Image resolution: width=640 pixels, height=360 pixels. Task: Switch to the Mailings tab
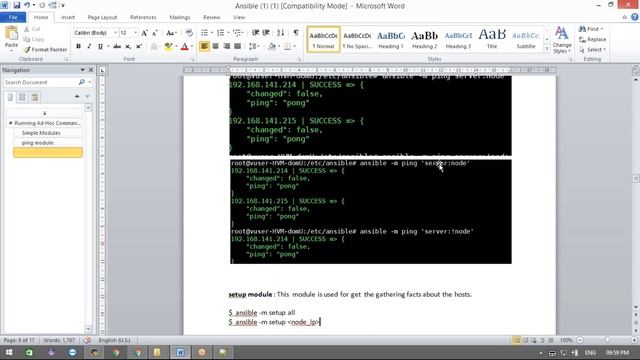(180, 17)
